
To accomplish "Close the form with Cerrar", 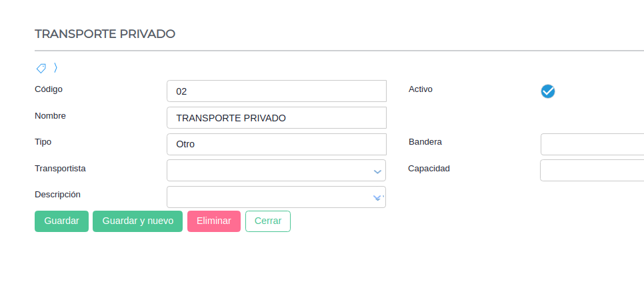I will click(x=268, y=221).
